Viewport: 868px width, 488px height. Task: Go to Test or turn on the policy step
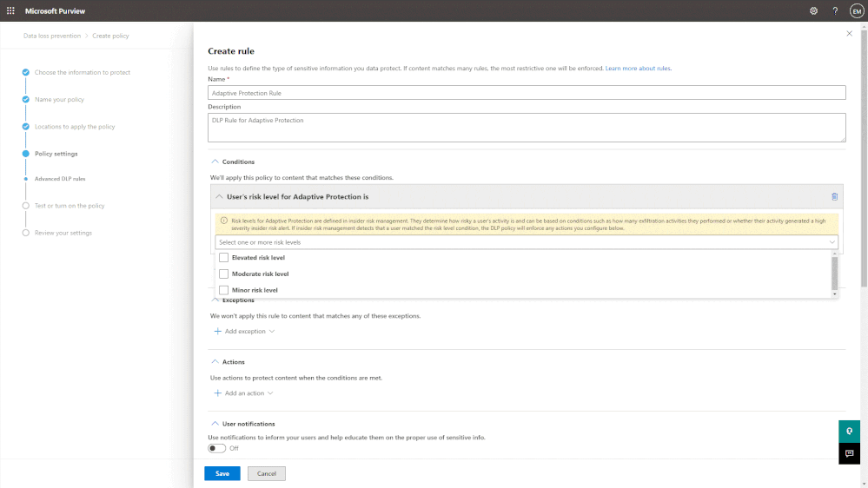pyautogui.click(x=70, y=206)
